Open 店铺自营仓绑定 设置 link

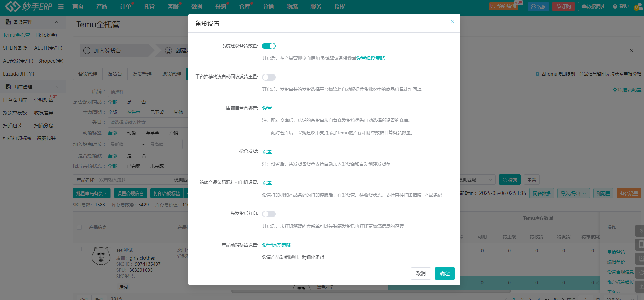click(x=267, y=108)
